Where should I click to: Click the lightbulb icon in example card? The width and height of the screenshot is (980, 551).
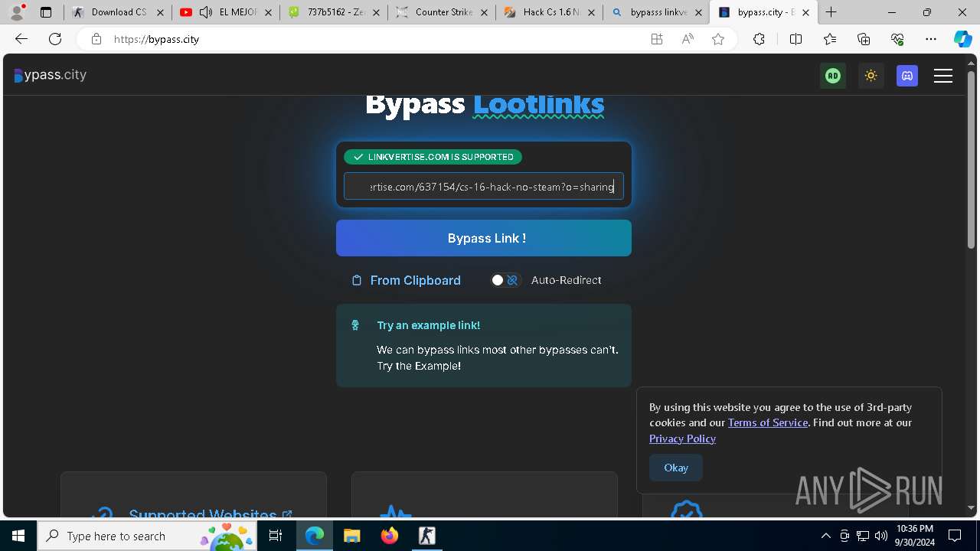tap(355, 325)
